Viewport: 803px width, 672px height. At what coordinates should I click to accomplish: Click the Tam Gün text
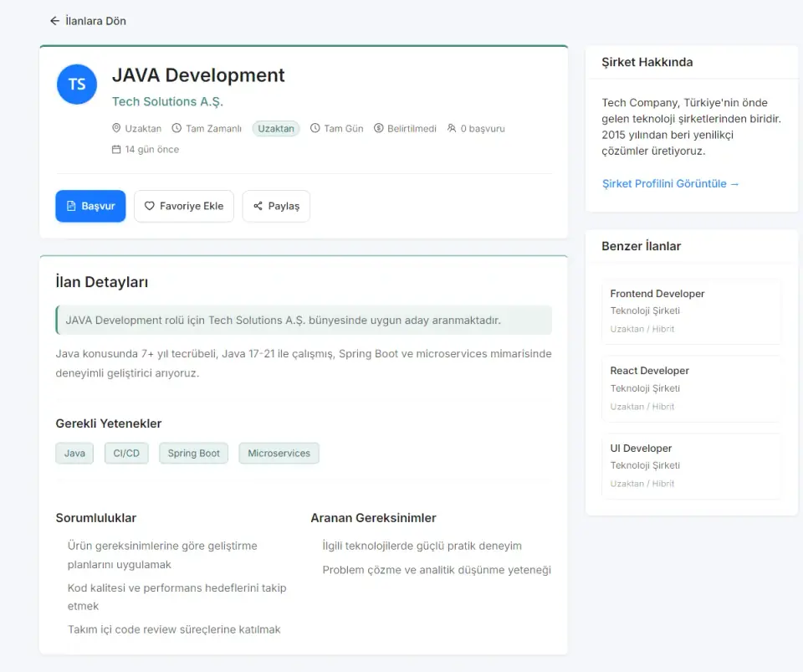(x=344, y=129)
